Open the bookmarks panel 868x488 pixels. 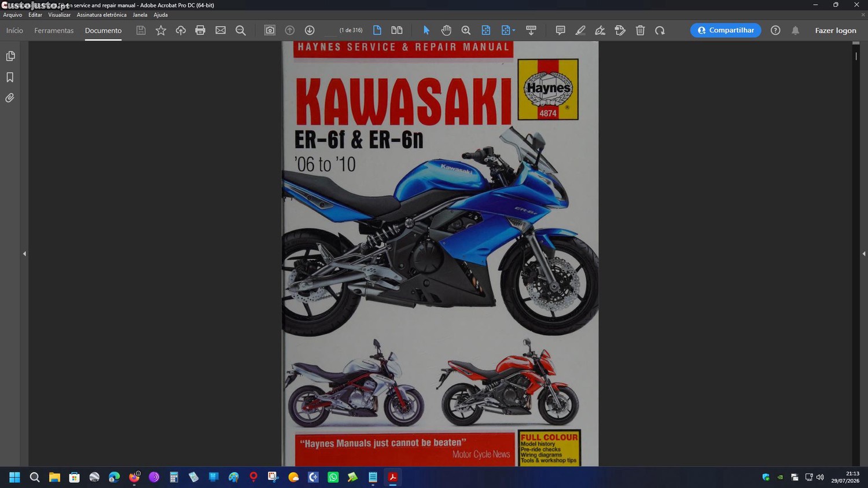click(x=10, y=77)
